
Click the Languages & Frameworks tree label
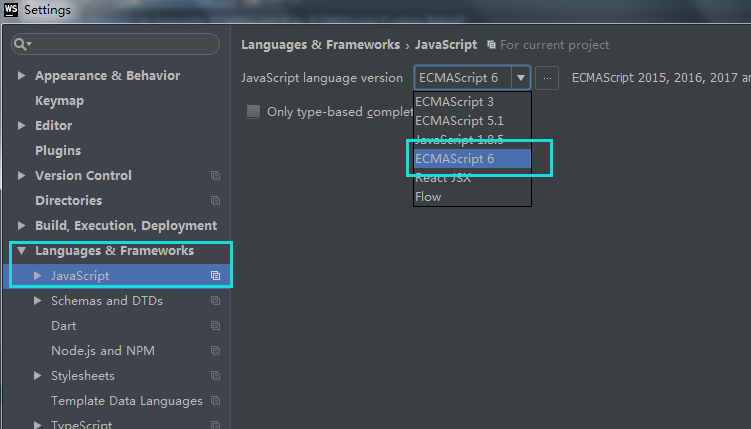point(114,250)
